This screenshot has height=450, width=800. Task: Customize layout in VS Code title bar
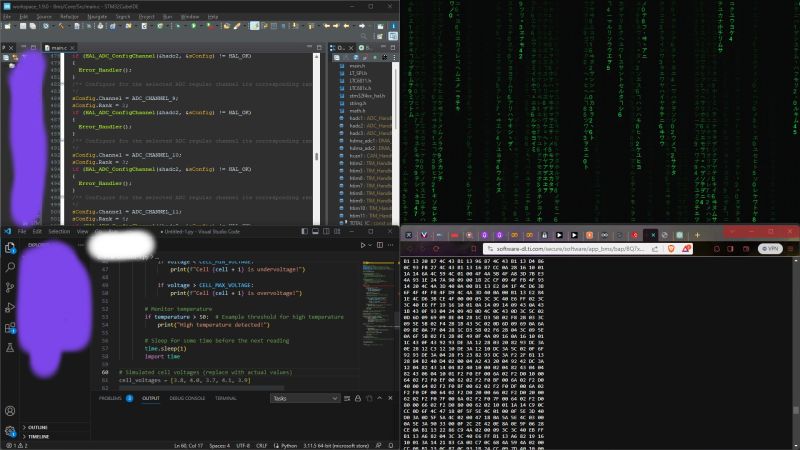(x=337, y=232)
